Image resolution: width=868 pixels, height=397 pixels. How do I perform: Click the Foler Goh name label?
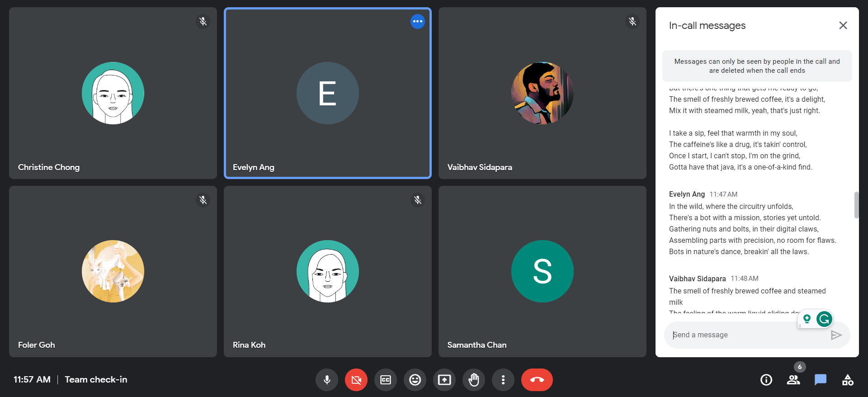click(37, 345)
